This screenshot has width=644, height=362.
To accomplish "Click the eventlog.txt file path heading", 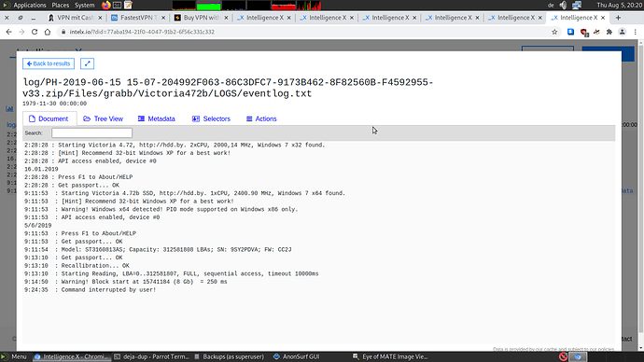I will (x=228, y=88).
